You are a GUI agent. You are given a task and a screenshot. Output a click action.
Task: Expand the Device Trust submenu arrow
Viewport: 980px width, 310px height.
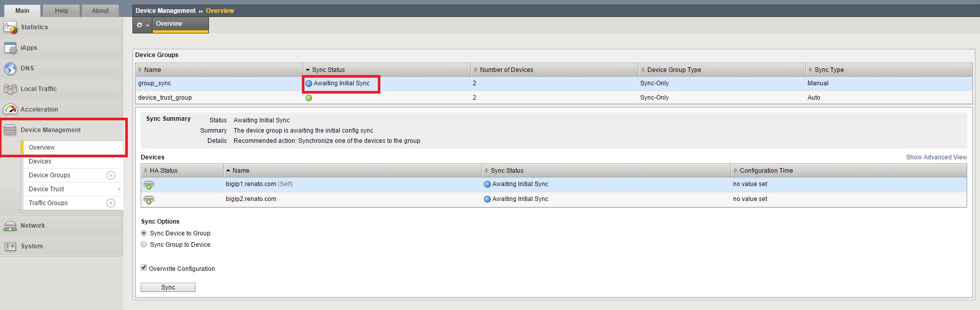coord(119,189)
